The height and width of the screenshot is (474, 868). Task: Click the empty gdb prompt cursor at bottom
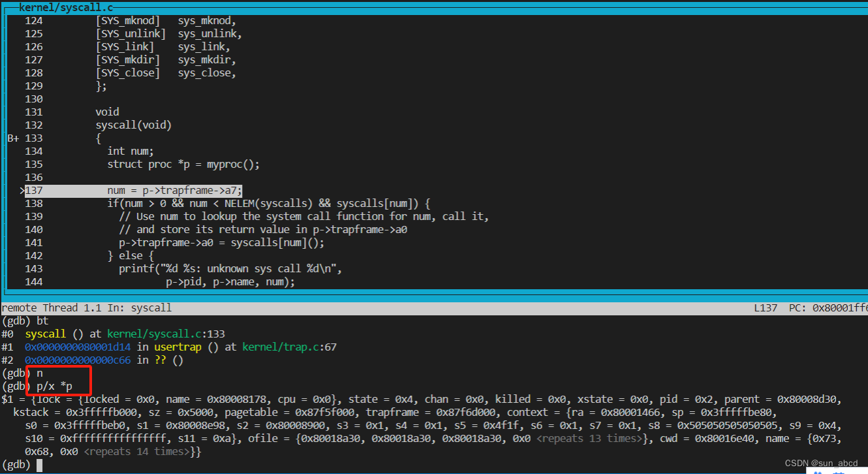click(x=39, y=465)
